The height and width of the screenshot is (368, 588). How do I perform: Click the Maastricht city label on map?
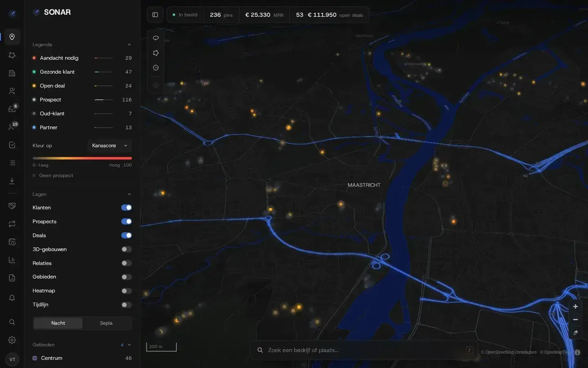[x=364, y=185]
